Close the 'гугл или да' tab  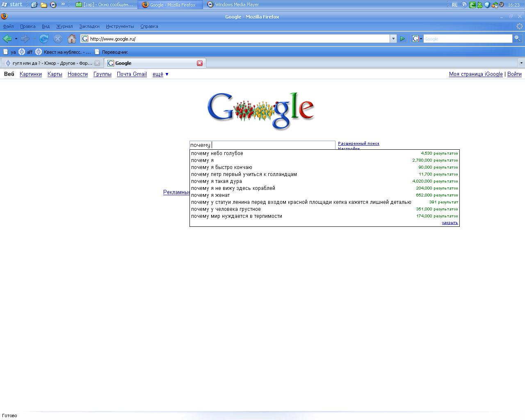coord(97,63)
